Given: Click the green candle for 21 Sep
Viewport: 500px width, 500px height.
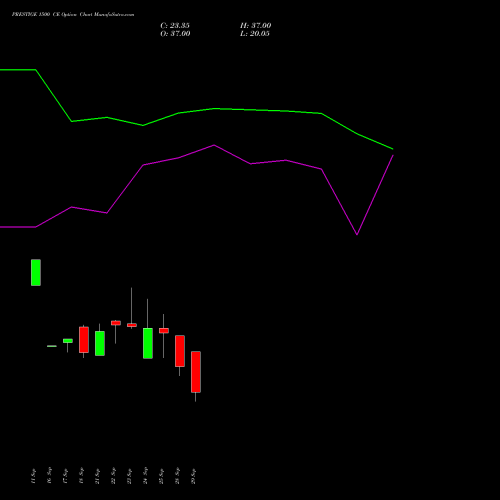Looking at the screenshot, I should pos(100,343).
